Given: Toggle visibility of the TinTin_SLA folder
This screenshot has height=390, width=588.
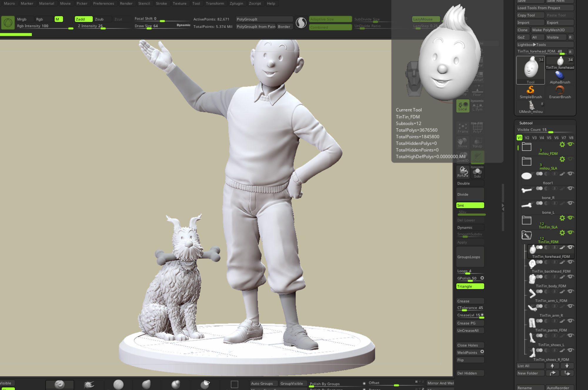Looking at the screenshot, I should tap(570, 218).
